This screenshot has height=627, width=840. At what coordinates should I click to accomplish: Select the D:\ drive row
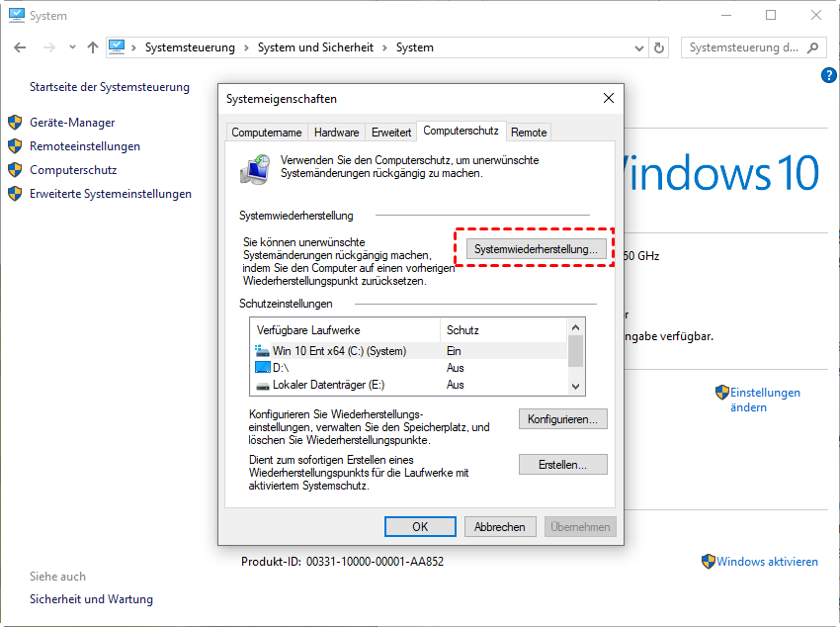[x=408, y=368]
